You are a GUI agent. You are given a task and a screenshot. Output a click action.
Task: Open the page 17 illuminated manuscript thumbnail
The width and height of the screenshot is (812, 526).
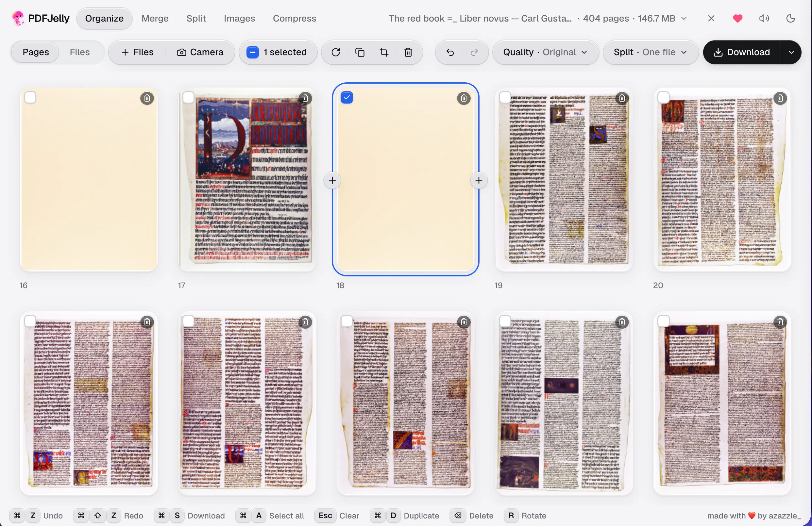point(247,180)
